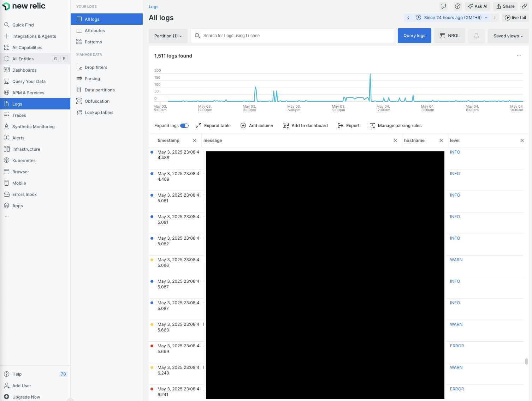Screen dimensions: 532x401
Task: Open Lookup tables from Manage Data
Action: (x=99, y=112)
